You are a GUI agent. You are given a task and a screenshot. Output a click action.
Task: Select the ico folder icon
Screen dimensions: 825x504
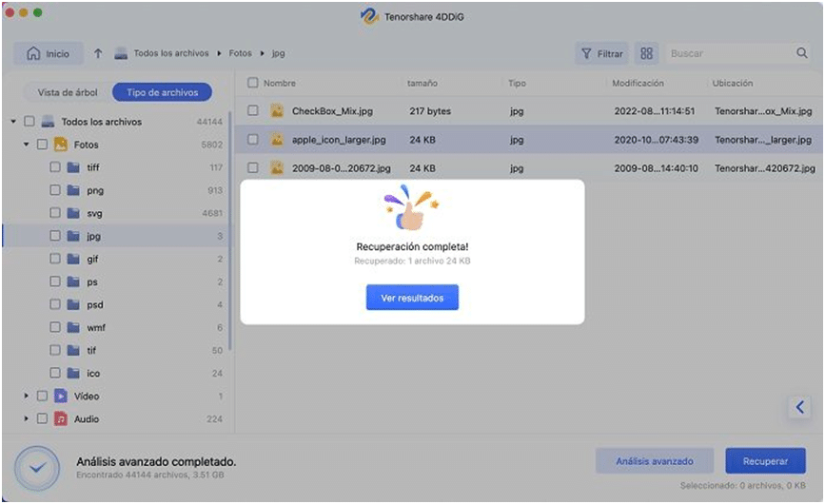[x=73, y=373]
